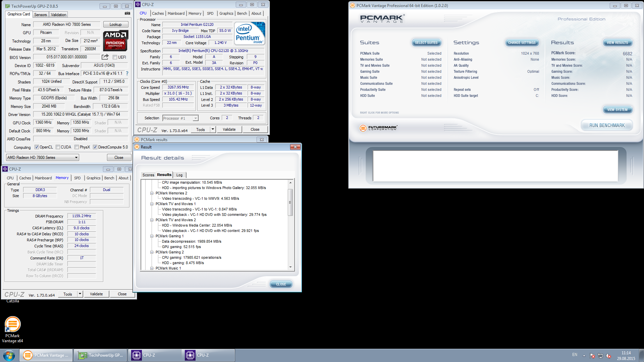Collapse the PCMark Gaming 1 node
The height and width of the screenshot is (362, 644).
pyautogui.click(x=152, y=236)
